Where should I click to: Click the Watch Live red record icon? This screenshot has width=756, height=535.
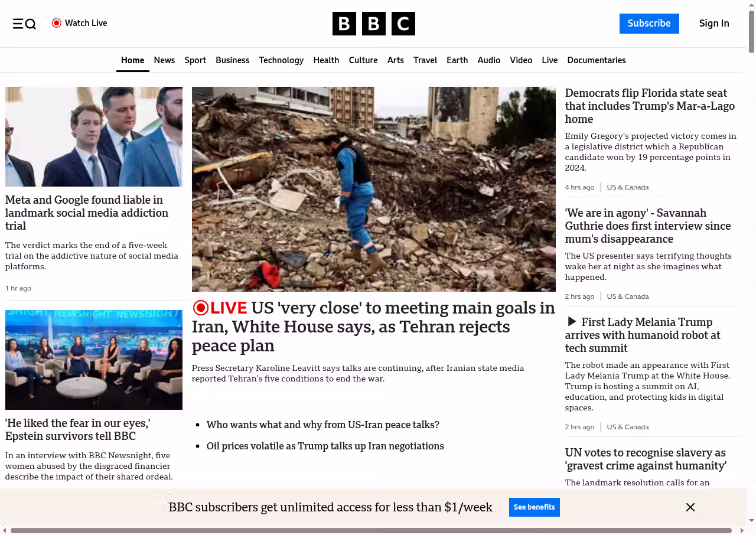pyautogui.click(x=57, y=23)
